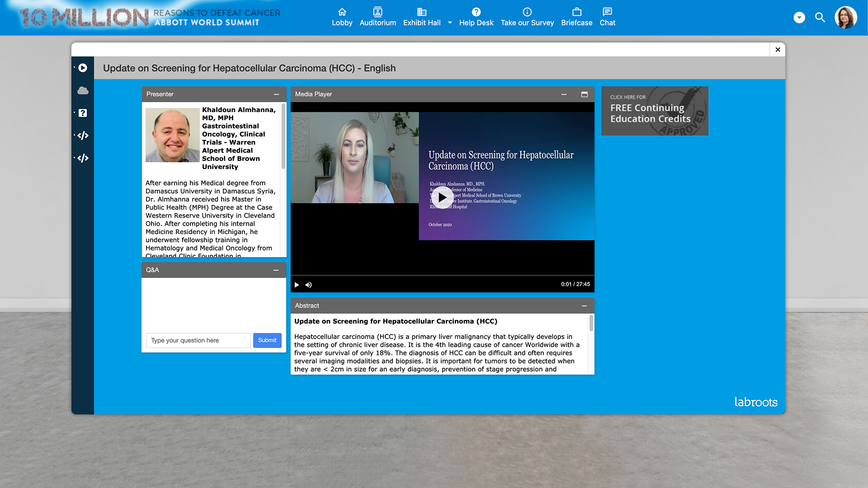Select the cloud sidebar icon

[83, 90]
